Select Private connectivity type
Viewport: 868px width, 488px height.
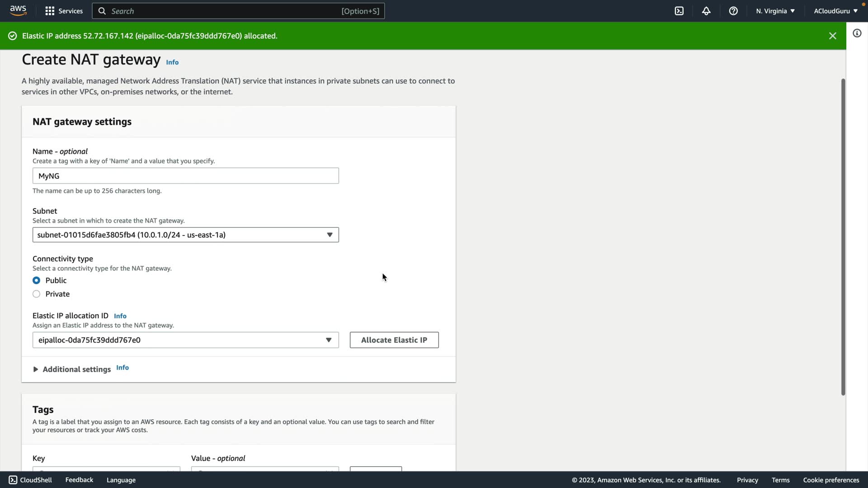coord(37,294)
